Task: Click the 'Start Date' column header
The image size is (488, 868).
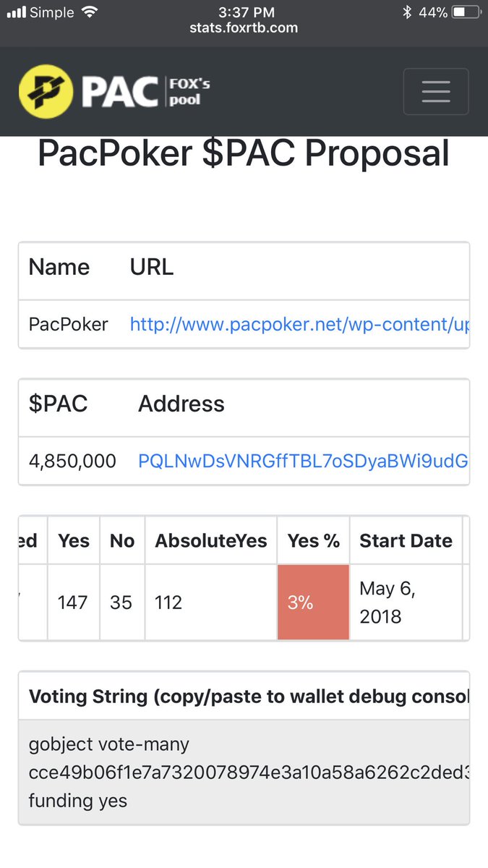Action: click(x=406, y=540)
